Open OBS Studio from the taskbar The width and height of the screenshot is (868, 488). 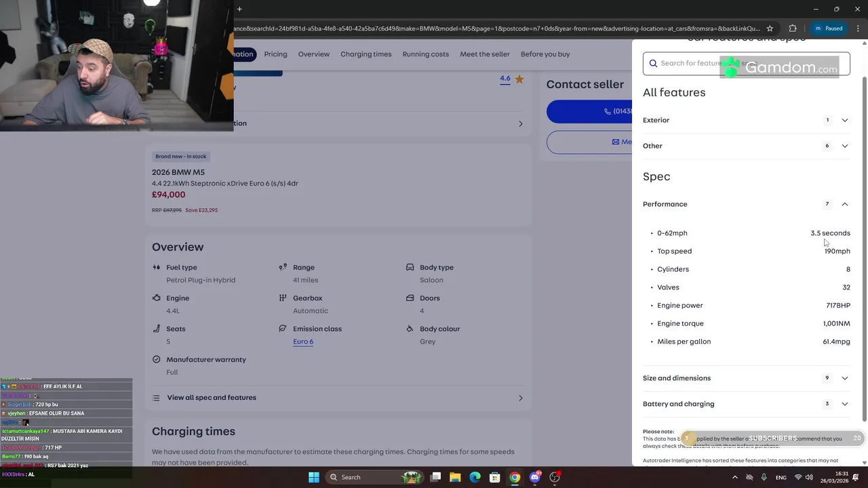555,477
